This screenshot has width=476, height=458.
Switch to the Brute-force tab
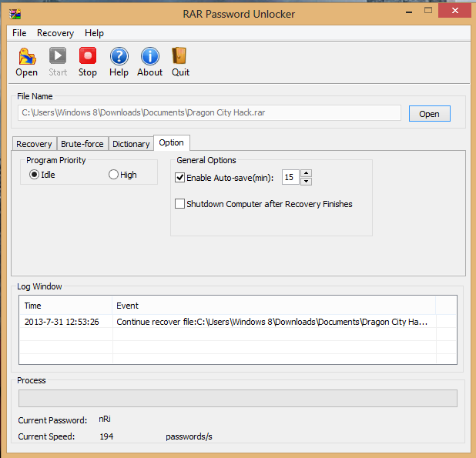(x=82, y=144)
